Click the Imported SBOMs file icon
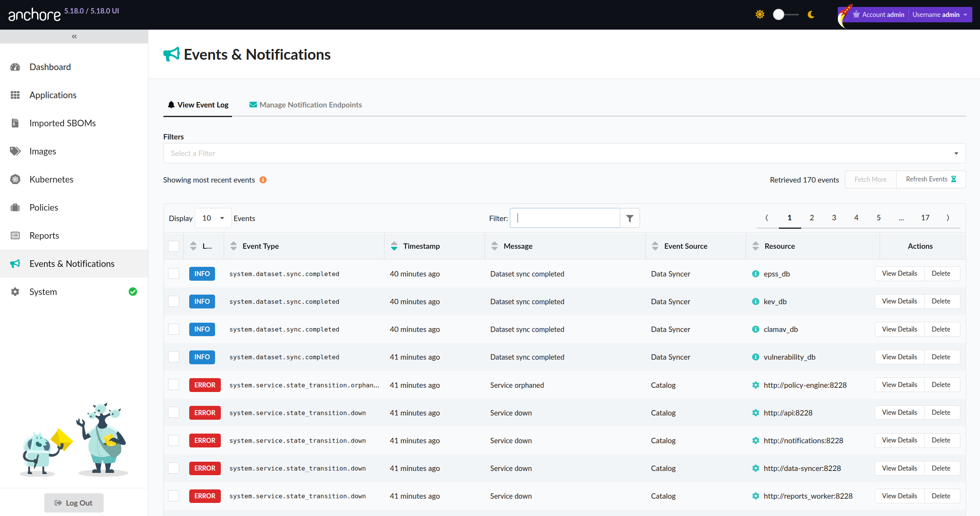 coord(15,123)
